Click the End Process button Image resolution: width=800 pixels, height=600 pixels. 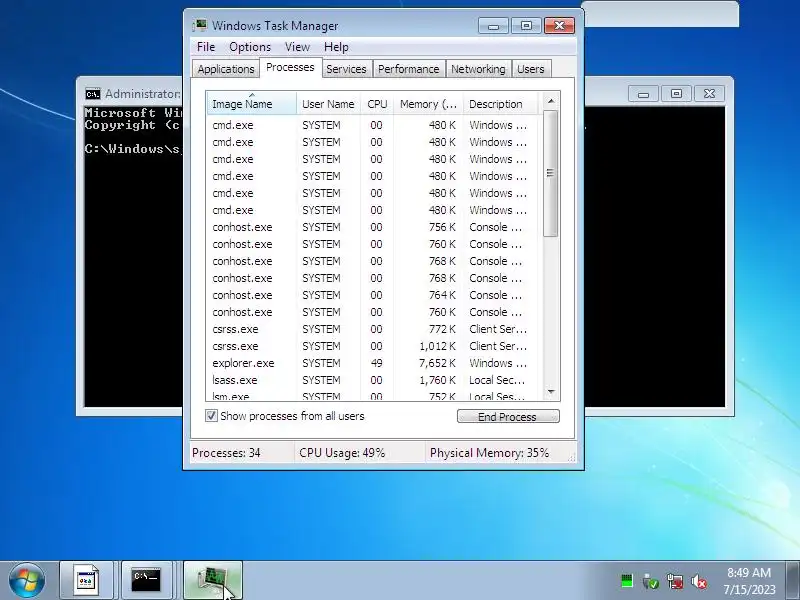(x=508, y=416)
